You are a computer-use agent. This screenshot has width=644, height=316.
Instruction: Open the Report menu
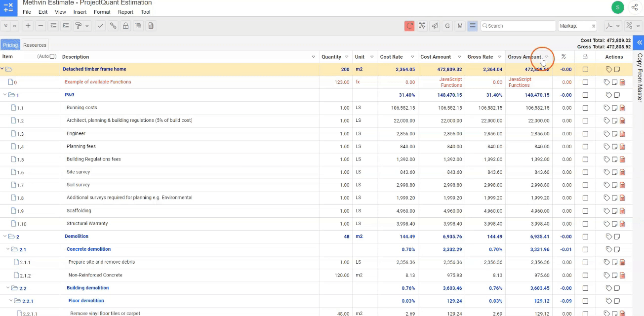click(125, 12)
